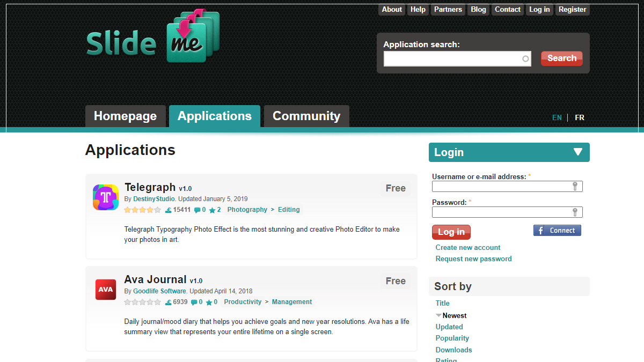
Task: Toggle Newest sort direction arrow
Action: pyautogui.click(x=438, y=315)
